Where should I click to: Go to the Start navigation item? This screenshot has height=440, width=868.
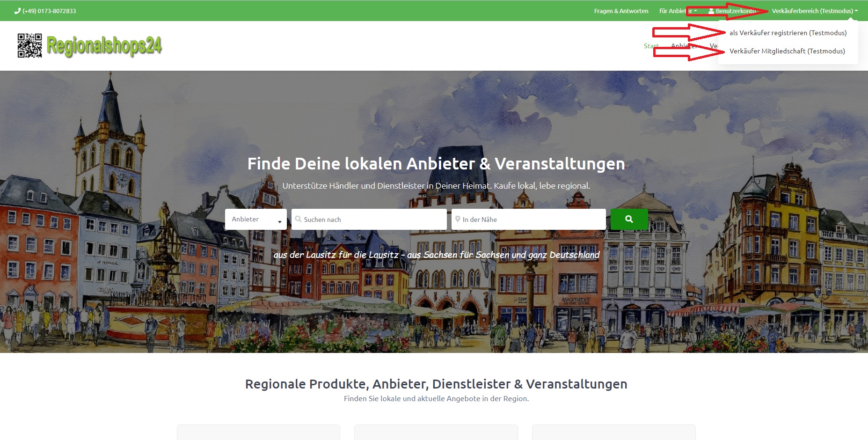coord(650,46)
